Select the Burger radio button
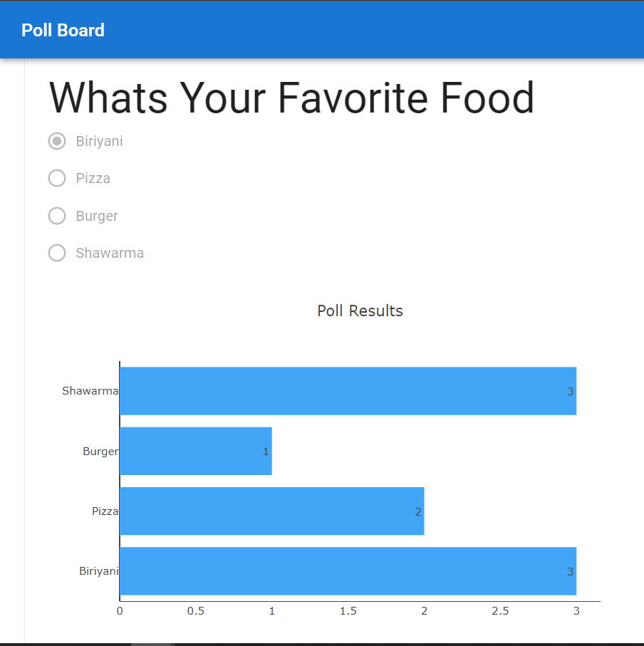The image size is (644, 646). tap(57, 216)
